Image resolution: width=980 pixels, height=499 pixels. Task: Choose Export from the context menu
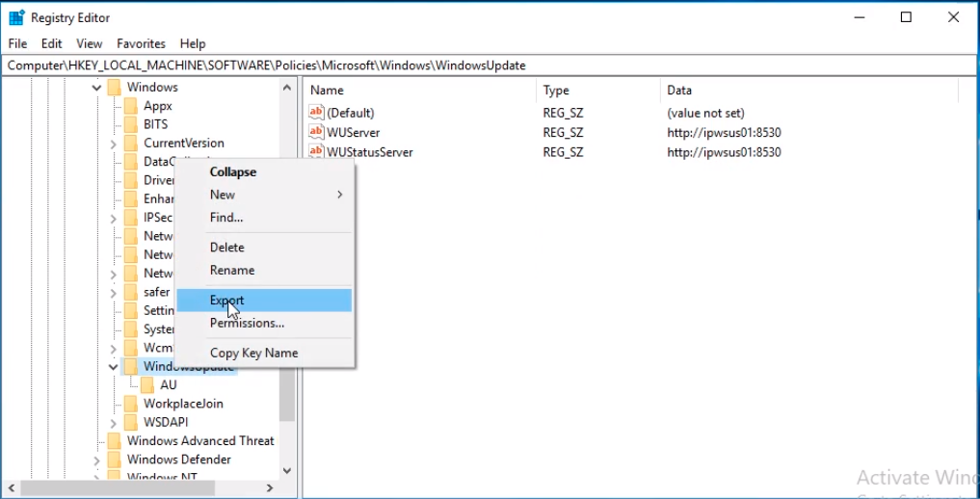pos(227,301)
